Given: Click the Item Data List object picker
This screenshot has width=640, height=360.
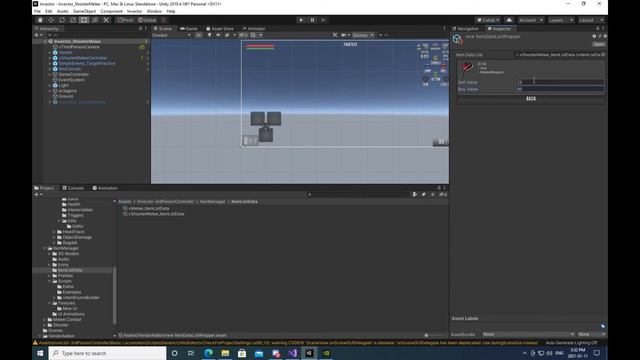Looking at the screenshot, I should (x=603, y=55).
